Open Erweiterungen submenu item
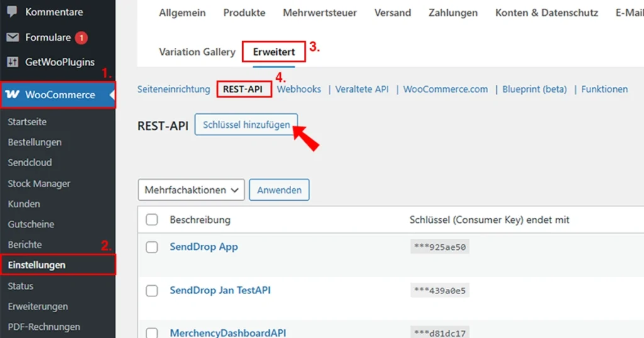 coord(38,307)
